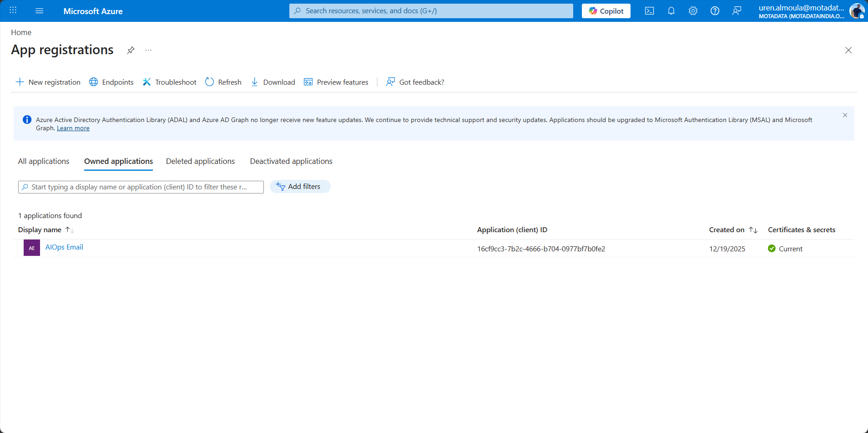Open Preview features
Image resolution: width=868 pixels, height=433 pixels.
point(336,82)
